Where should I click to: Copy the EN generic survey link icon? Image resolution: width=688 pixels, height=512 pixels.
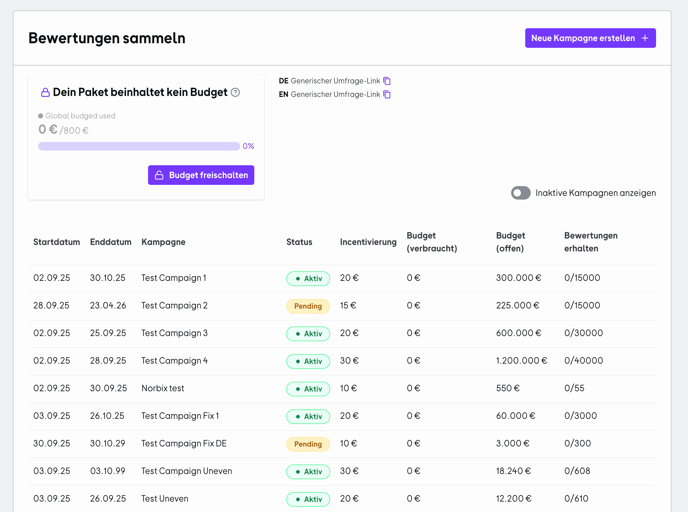(387, 95)
